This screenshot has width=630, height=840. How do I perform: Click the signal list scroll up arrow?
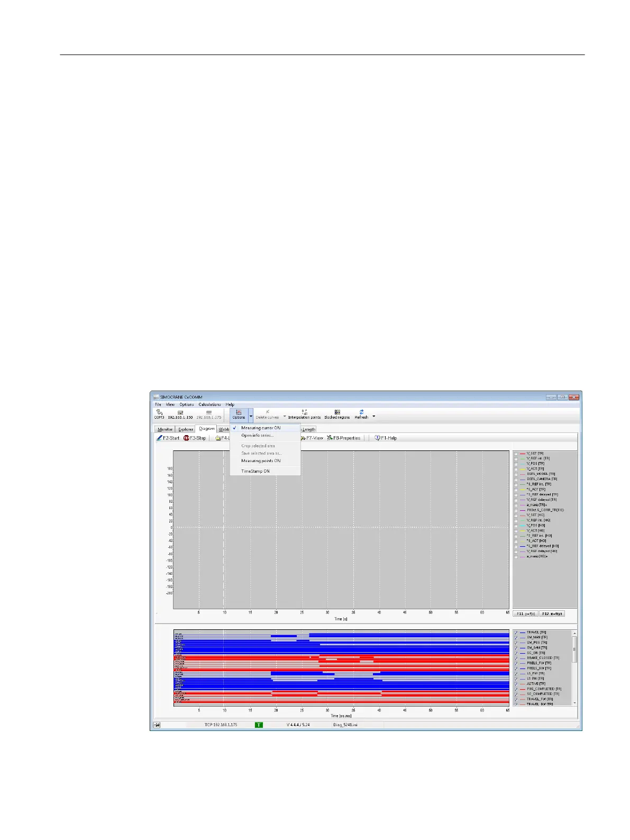pos(574,633)
